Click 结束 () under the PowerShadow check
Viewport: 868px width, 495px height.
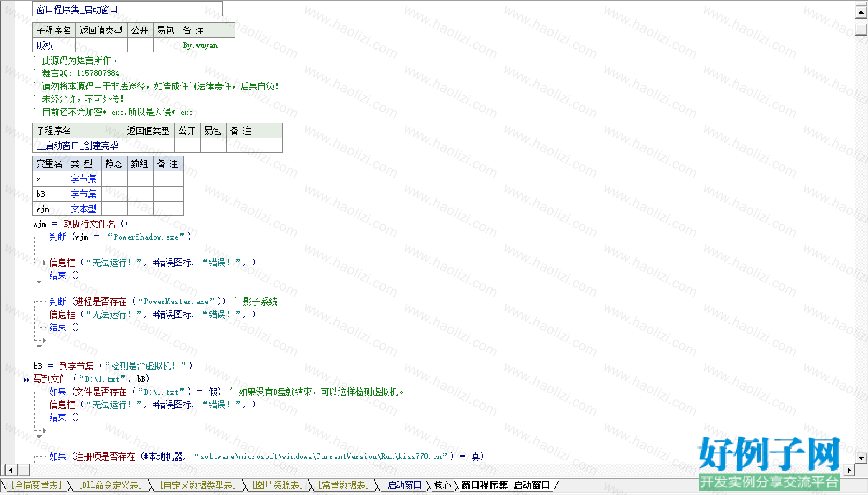click(64, 275)
